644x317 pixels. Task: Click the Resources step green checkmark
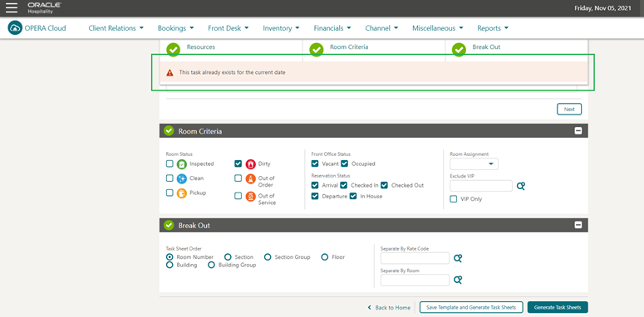[174, 50]
